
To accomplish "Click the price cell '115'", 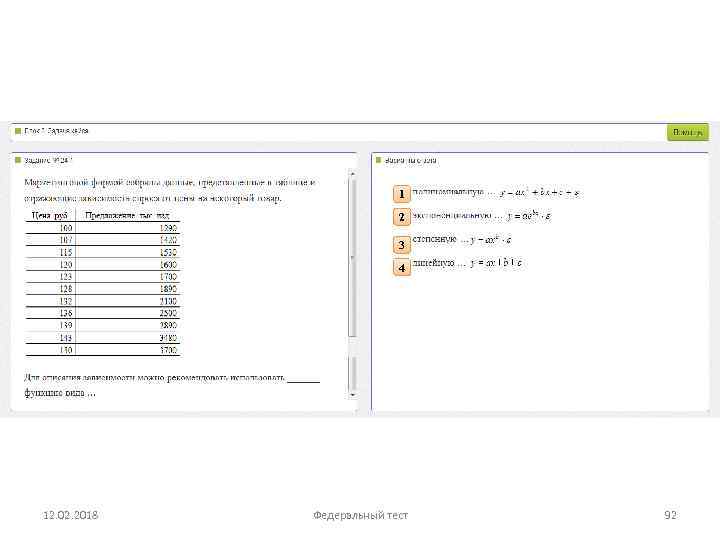I will click(x=66, y=252).
